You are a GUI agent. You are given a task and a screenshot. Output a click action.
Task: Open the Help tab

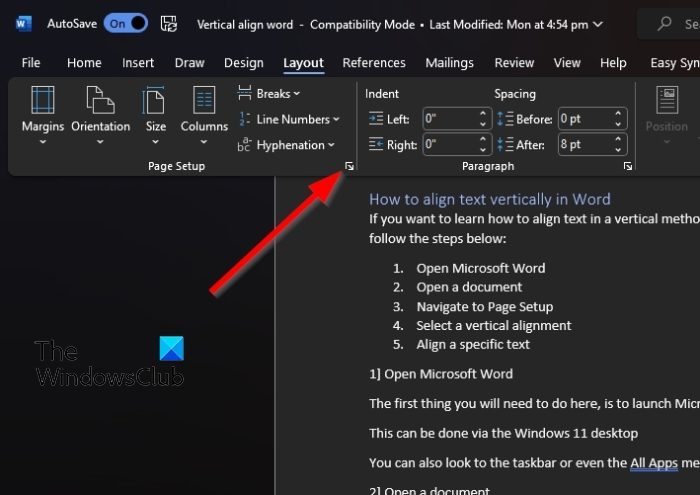click(613, 63)
